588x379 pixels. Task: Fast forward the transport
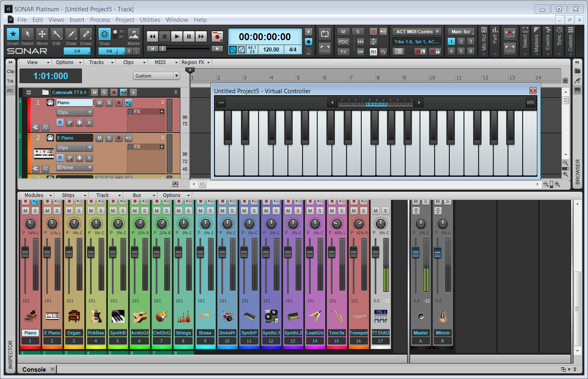pos(201,36)
